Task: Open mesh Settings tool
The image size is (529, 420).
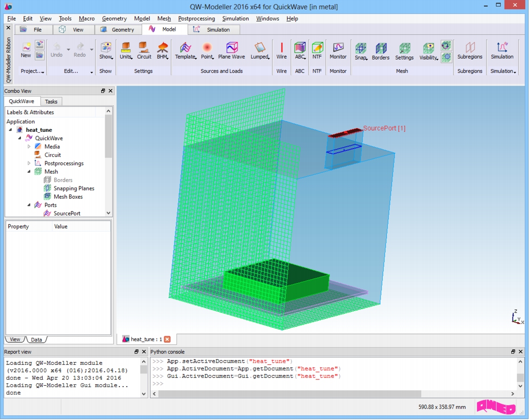Action: point(404,51)
